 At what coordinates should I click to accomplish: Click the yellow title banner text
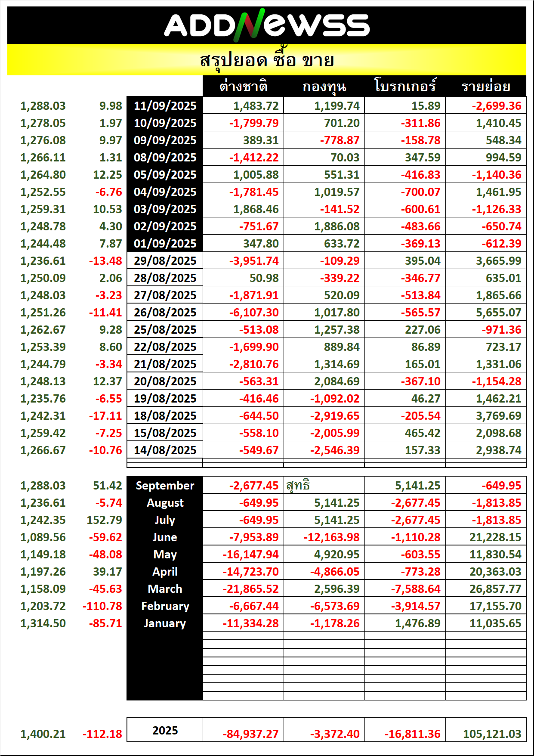pyautogui.click(x=267, y=60)
